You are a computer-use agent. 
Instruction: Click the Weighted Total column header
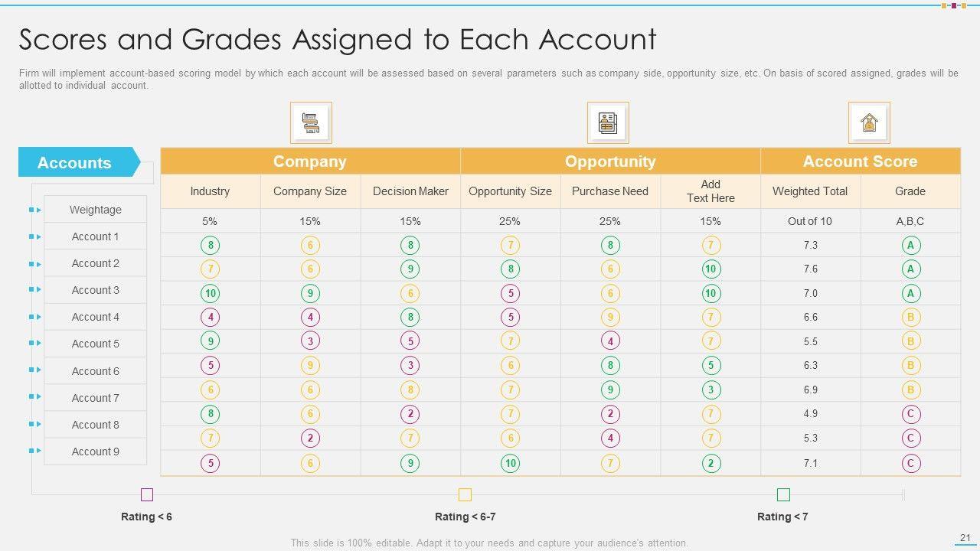coord(810,191)
